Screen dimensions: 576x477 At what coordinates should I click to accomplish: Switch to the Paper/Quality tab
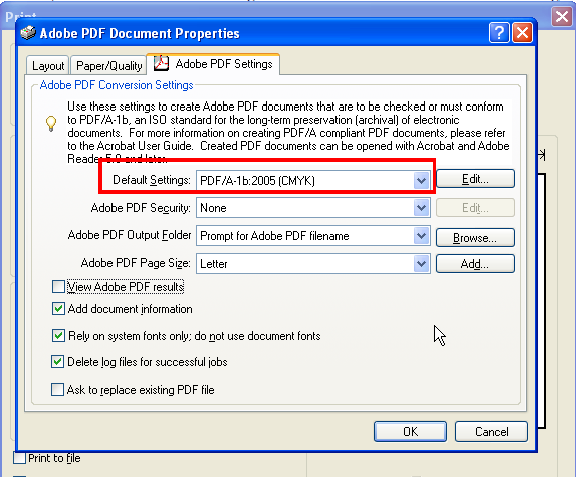pyautogui.click(x=109, y=65)
